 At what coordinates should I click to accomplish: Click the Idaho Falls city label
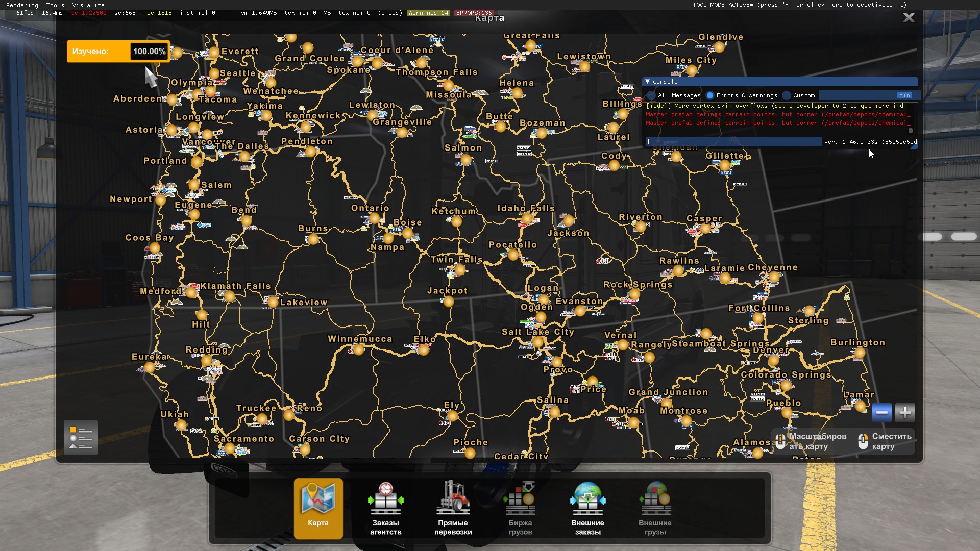click(x=526, y=208)
